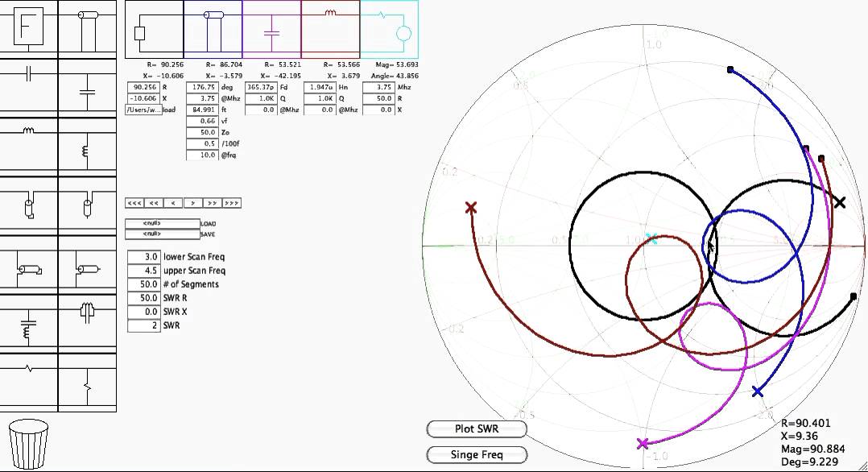Image resolution: width=868 pixels, height=472 pixels.
Task: Click the black X marker on Smith chart
Action: coord(840,203)
